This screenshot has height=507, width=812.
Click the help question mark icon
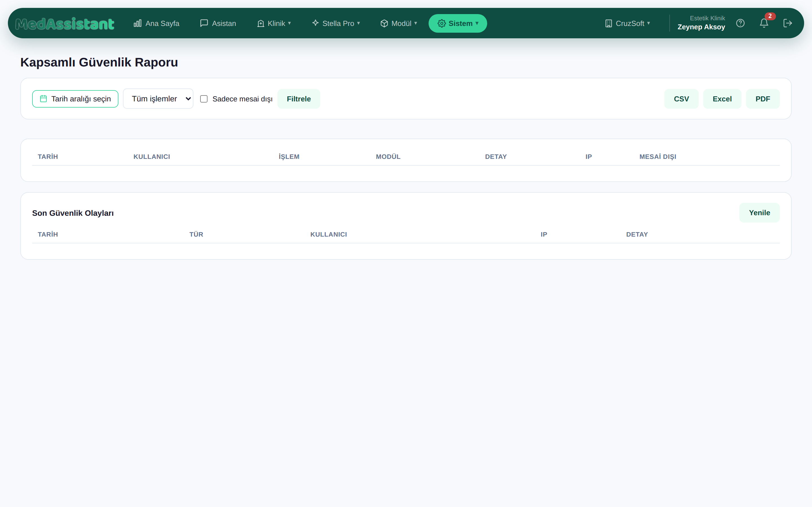740,23
